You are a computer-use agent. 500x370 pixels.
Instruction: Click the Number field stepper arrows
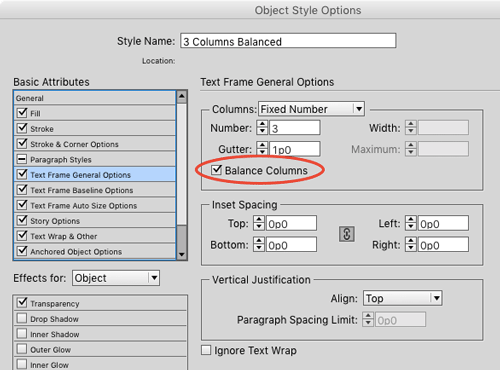(262, 128)
